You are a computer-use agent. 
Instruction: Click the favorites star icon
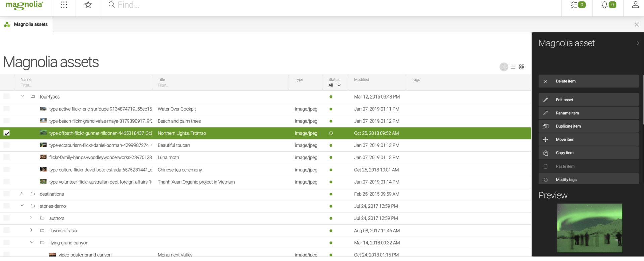tap(88, 5)
